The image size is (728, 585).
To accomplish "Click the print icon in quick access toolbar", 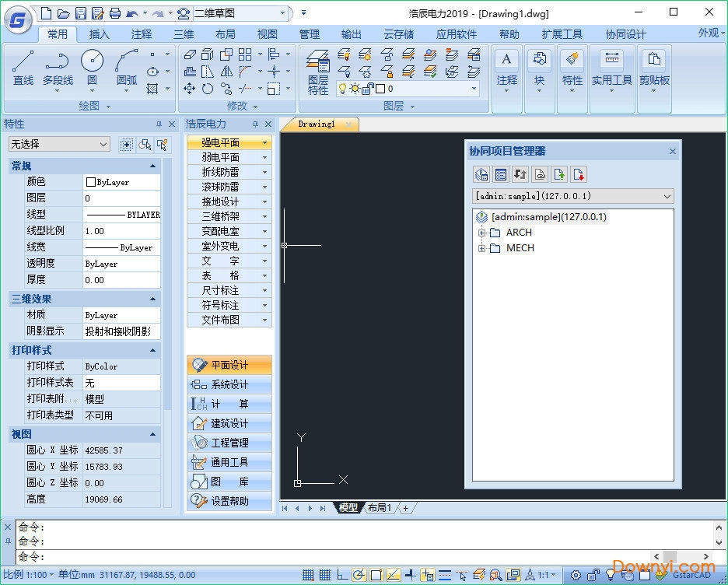I will [x=115, y=13].
